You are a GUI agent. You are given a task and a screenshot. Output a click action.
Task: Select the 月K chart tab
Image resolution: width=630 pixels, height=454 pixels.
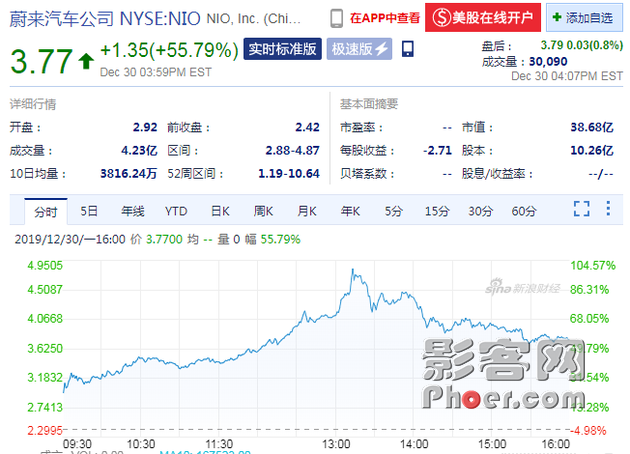307,211
